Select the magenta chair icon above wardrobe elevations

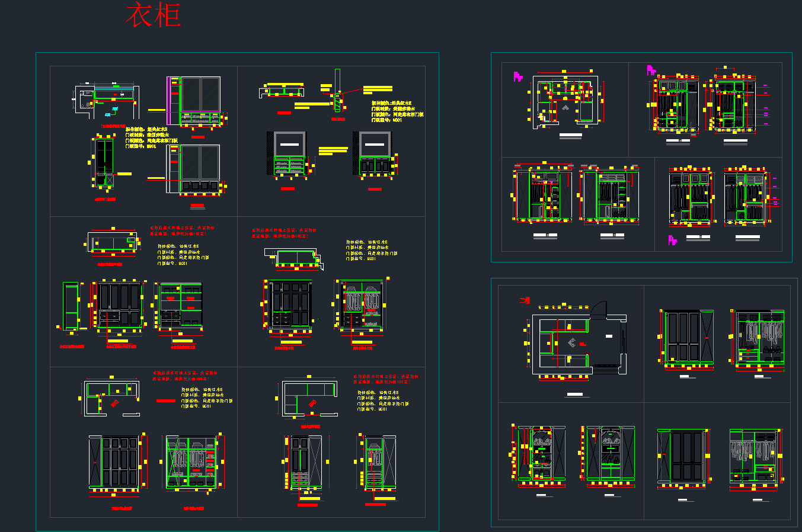[651, 70]
